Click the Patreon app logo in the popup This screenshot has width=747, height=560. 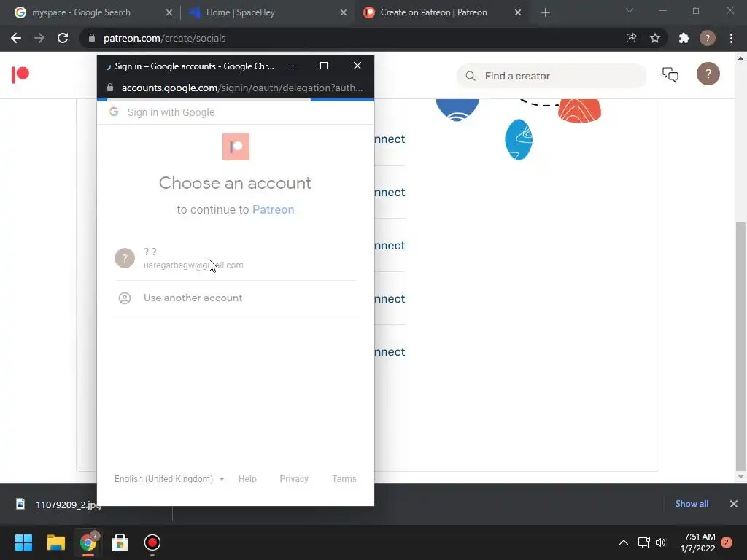pos(236,147)
